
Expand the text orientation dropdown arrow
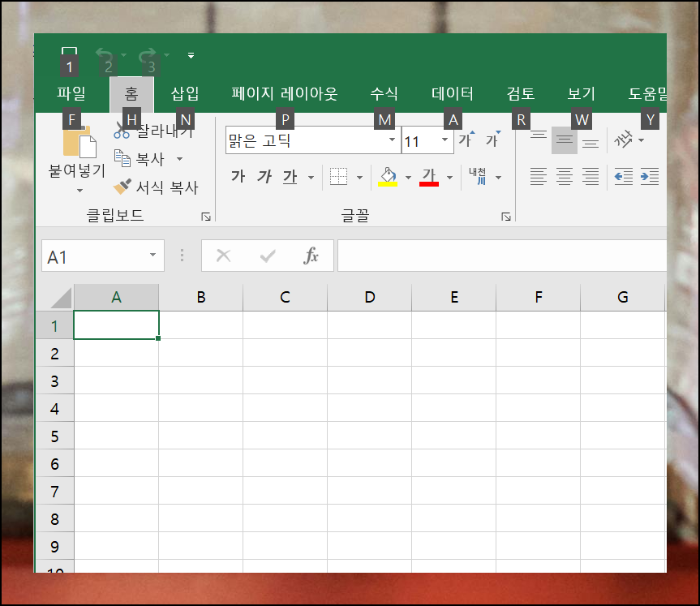641,140
